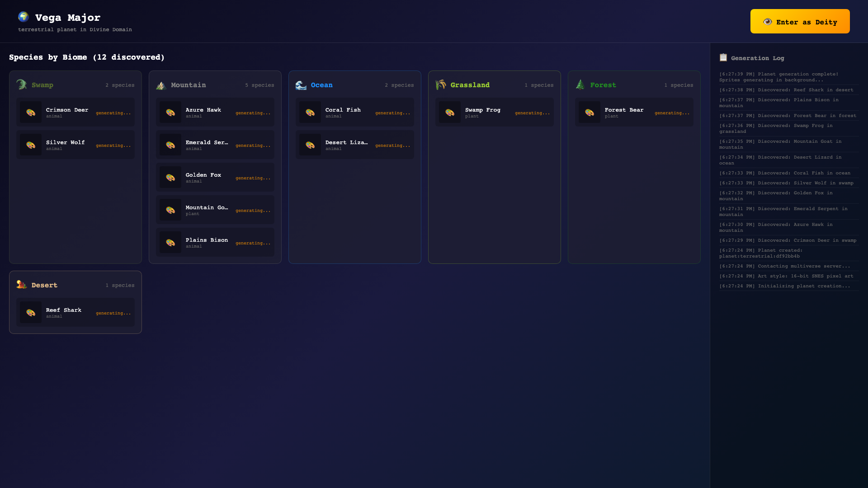Select the Reef Shark entry in Desert

click(75, 312)
